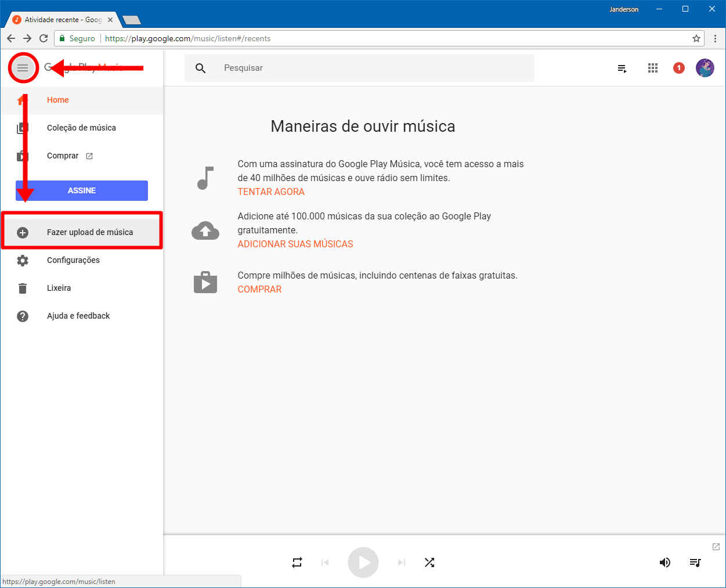Open the Google apps launcher grid
The image size is (726, 588).
[x=652, y=68]
